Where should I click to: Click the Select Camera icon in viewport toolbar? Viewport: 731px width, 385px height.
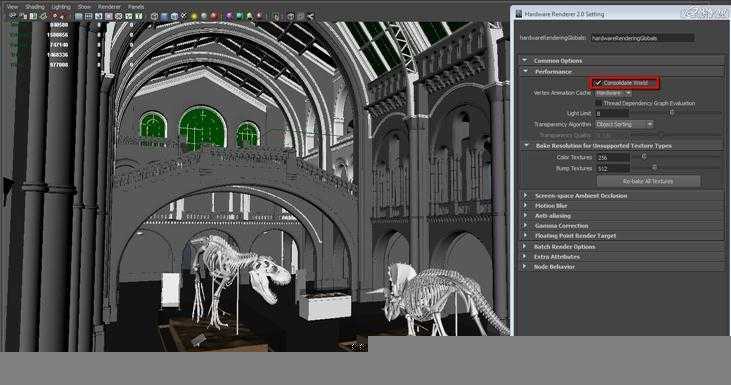(13, 16)
